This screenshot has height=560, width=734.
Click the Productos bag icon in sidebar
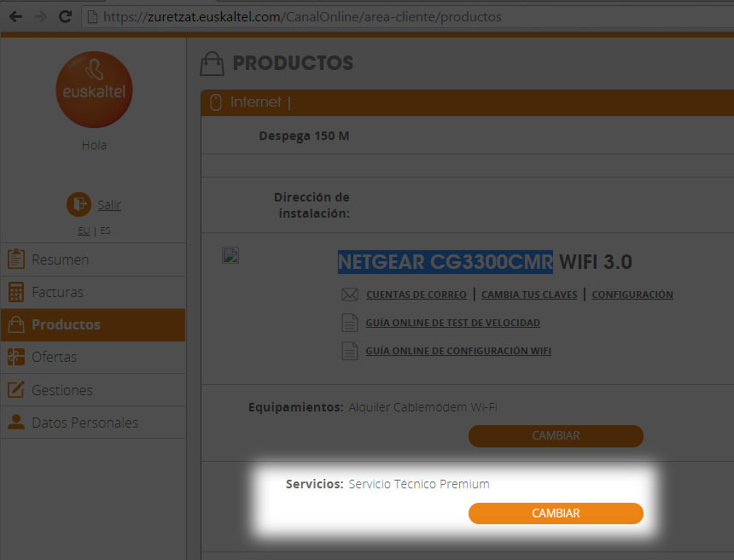pos(16,324)
